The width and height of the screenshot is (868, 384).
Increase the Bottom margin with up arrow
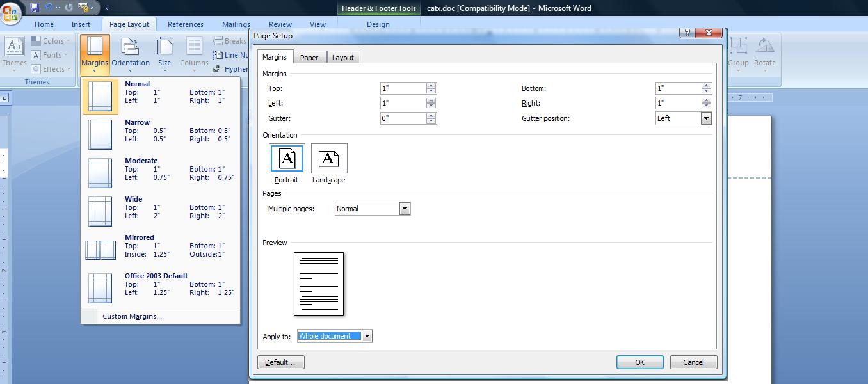[x=707, y=86]
